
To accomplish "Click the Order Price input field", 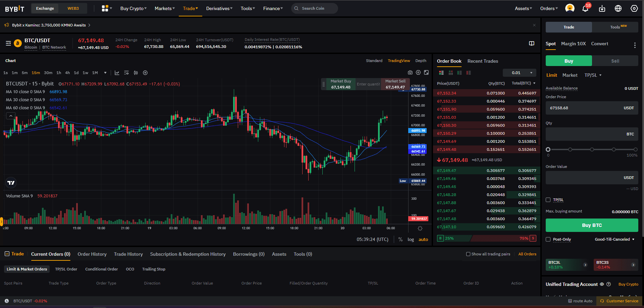I will (592, 108).
